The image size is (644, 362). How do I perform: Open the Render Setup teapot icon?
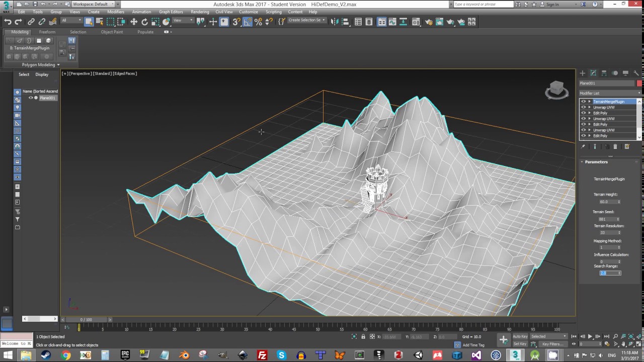click(x=428, y=22)
